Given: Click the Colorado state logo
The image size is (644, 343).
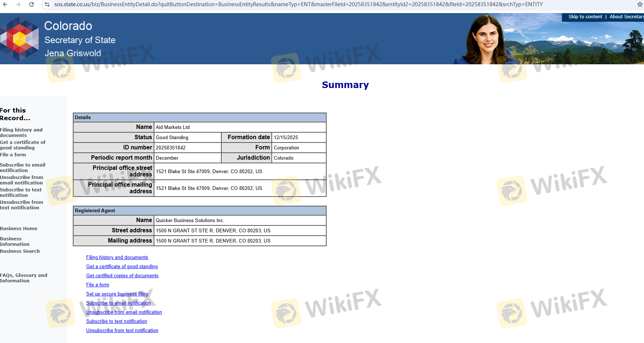Looking at the screenshot, I should (20, 39).
